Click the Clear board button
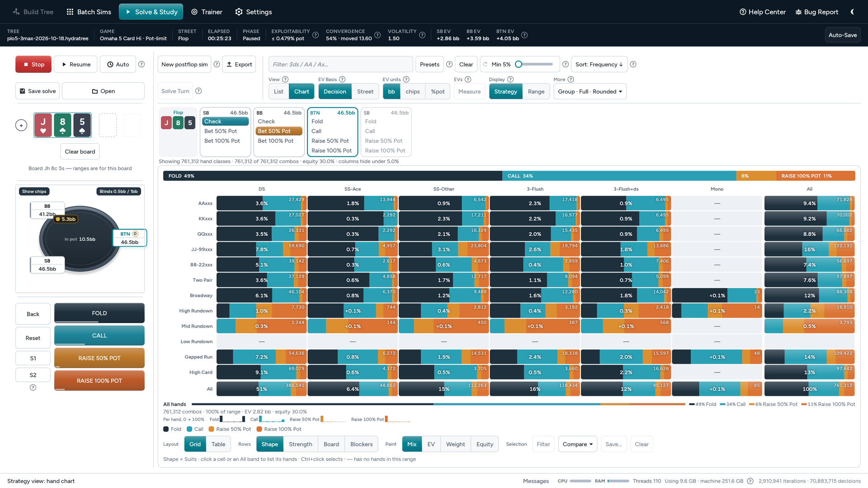Image resolution: width=868 pixels, height=488 pixels. tap(80, 151)
